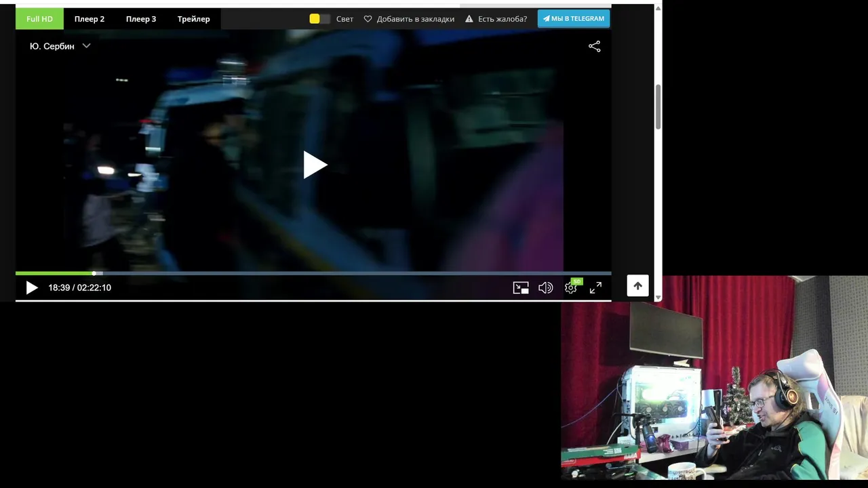Switch to Плеер 2 tab
Viewport: 868px width, 488px height.
(90, 19)
